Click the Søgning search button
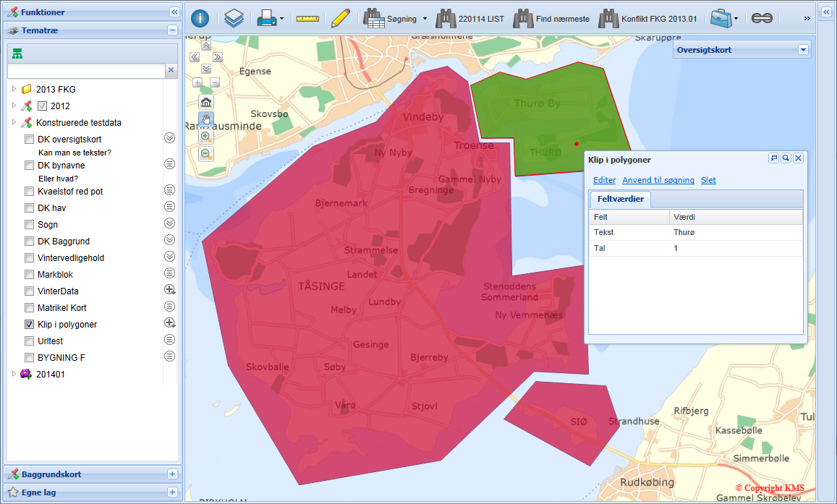Viewport: 837px width, 504px height. tap(390, 19)
